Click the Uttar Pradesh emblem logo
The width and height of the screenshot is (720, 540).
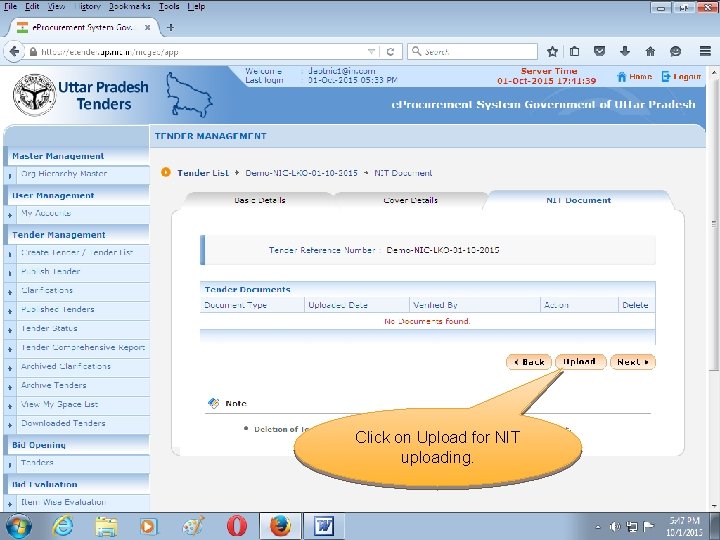34,95
